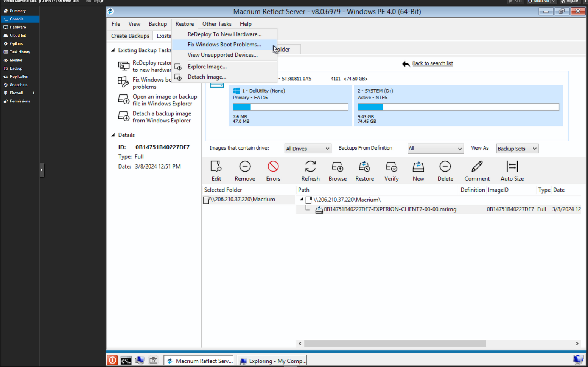Open the Other Tasks menu
The image size is (588, 367).
pyautogui.click(x=217, y=24)
